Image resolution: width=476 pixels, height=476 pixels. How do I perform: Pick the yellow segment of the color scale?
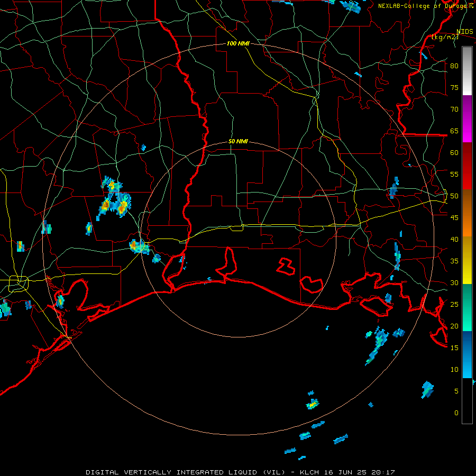point(467,260)
